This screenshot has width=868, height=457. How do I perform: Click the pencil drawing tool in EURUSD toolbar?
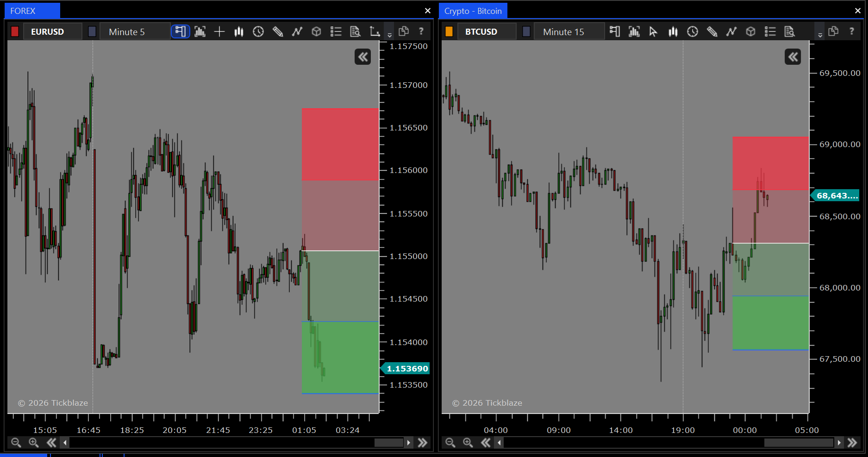pyautogui.click(x=278, y=31)
